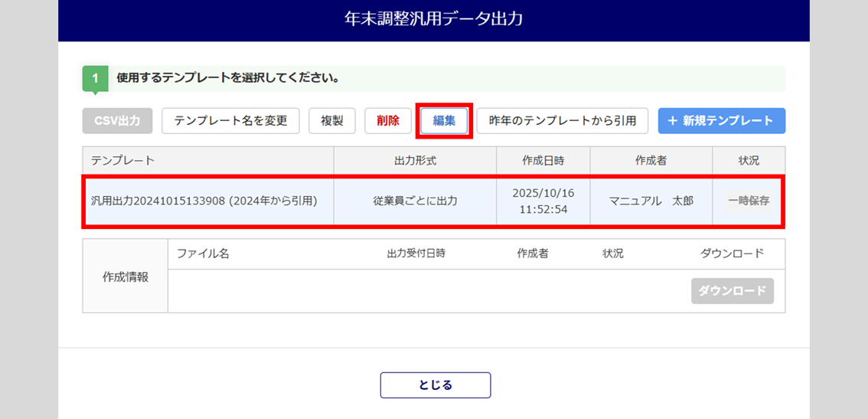
Task: Click the 作成日時 column header
Action: coord(543,161)
